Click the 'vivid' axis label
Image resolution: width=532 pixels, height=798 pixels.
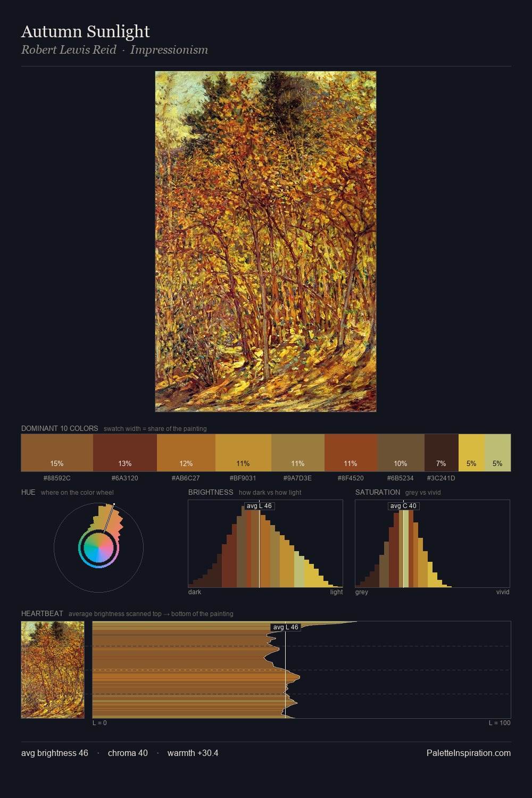503,592
